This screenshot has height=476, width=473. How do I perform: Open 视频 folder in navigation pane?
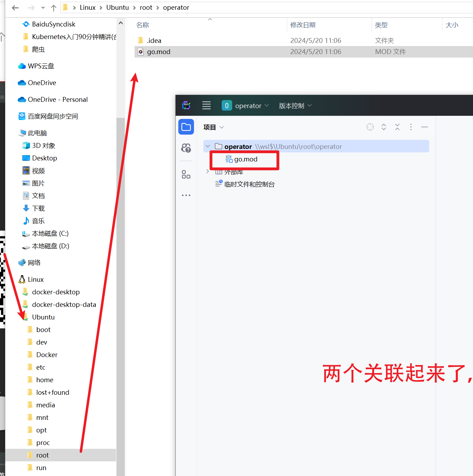33,171
